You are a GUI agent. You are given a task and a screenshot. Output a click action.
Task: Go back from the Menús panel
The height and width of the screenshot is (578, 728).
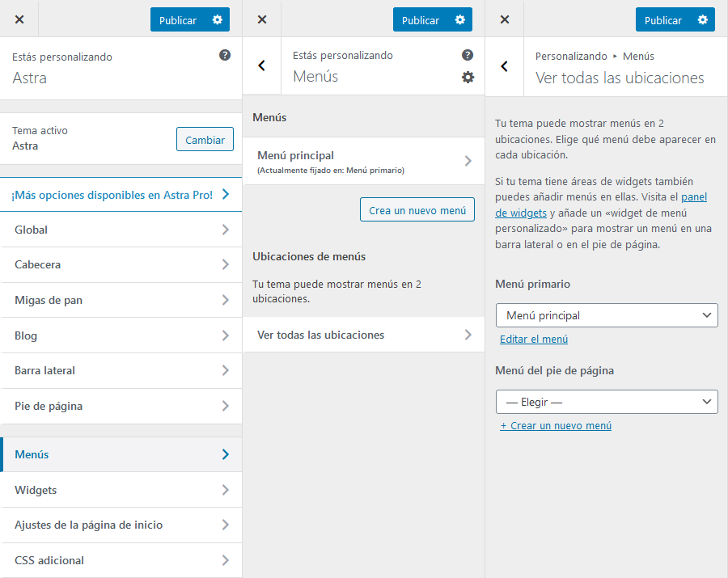[261, 65]
